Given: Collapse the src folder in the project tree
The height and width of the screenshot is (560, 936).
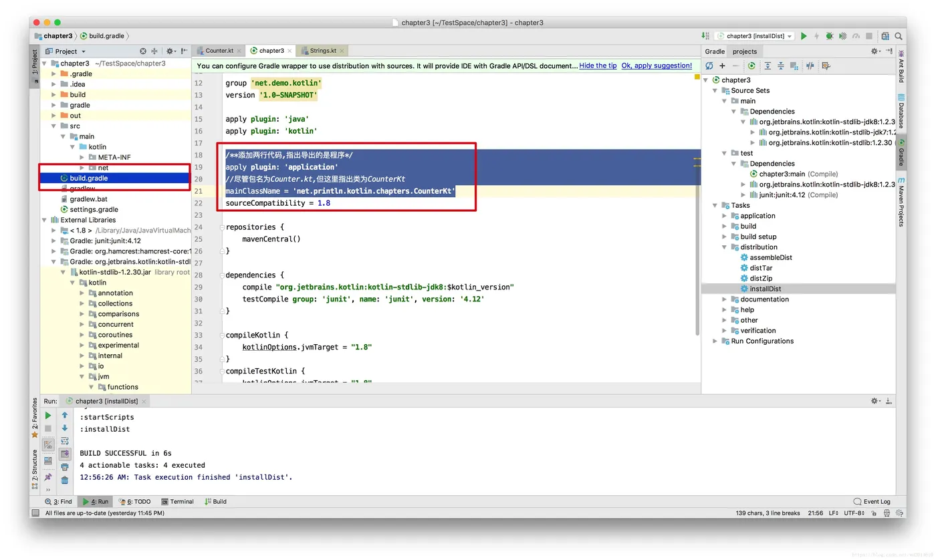Looking at the screenshot, I should pos(54,126).
